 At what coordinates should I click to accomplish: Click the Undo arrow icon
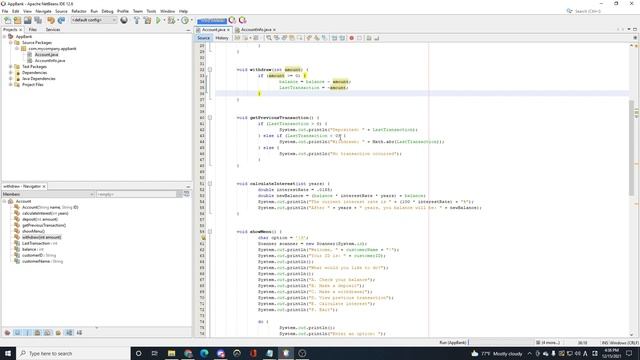[x=51, y=20]
